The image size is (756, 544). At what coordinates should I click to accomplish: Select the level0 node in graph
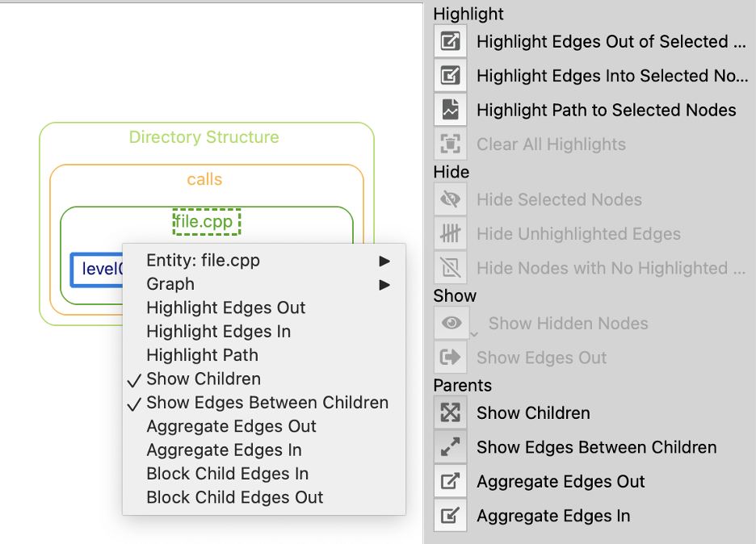pyautogui.click(x=97, y=270)
